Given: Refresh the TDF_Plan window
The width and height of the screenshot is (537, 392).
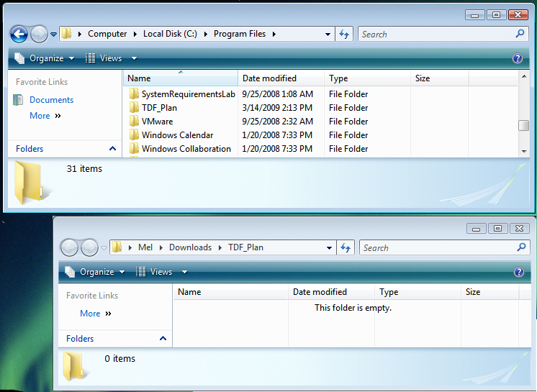Looking at the screenshot, I should (x=346, y=247).
